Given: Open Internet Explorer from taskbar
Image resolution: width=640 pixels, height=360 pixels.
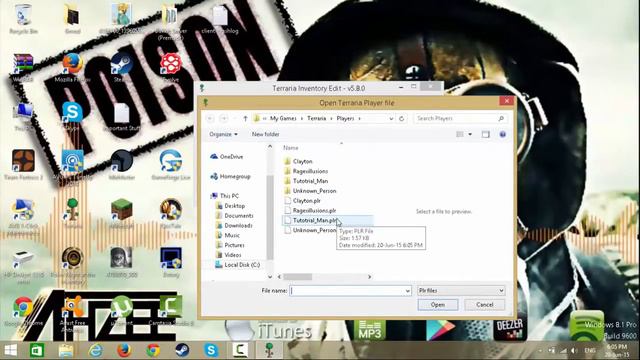Looking at the screenshot, I should 96,350.
